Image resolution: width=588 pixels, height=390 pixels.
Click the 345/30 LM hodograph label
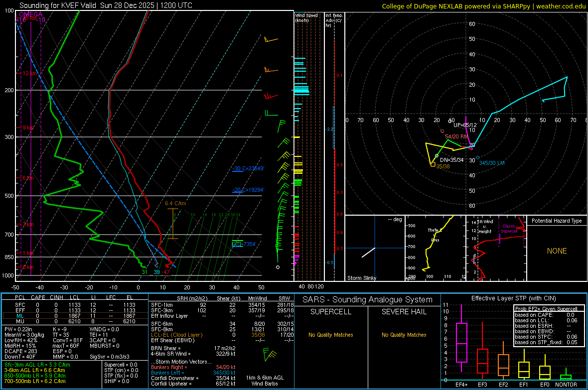[492, 163]
